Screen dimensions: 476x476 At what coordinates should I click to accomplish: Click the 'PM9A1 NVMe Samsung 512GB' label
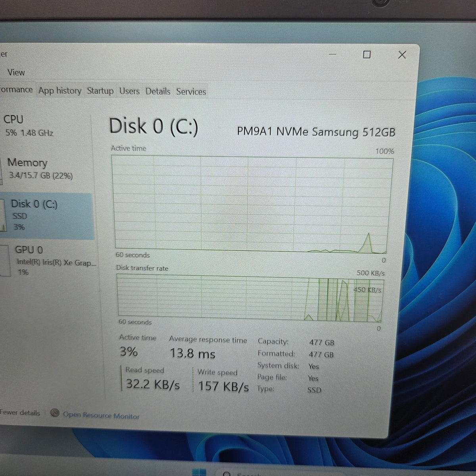pyautogui.click(x=316, y=132)
